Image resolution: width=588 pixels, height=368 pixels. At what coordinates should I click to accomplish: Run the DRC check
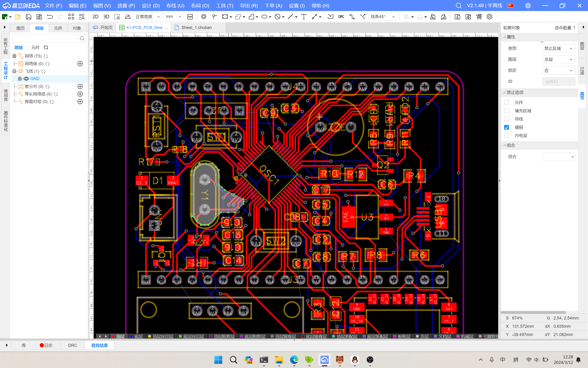341,17
